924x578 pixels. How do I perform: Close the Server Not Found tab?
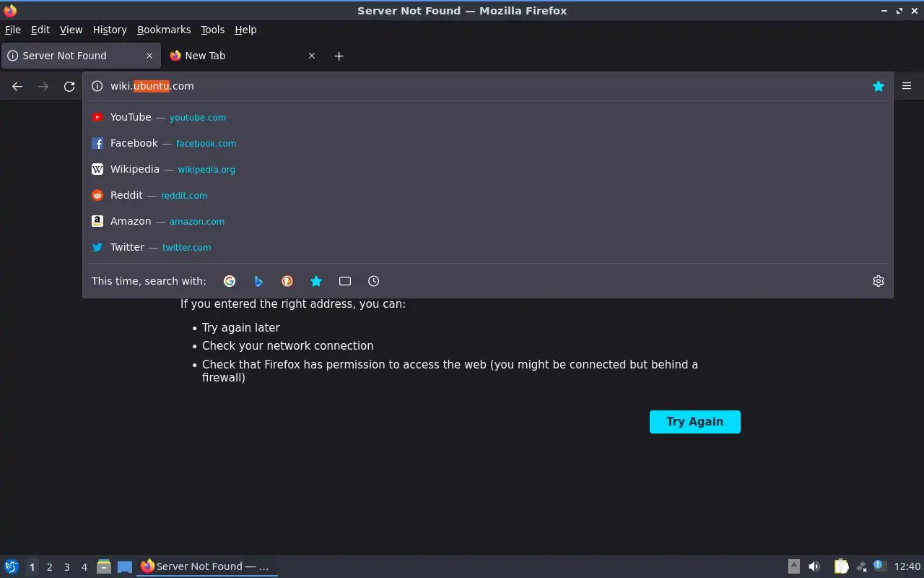(149, 56)
